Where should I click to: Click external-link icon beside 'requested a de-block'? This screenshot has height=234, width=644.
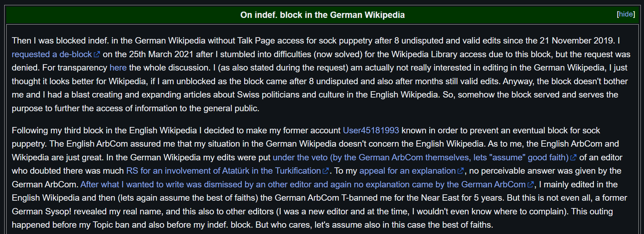click(x=97, y=54)
